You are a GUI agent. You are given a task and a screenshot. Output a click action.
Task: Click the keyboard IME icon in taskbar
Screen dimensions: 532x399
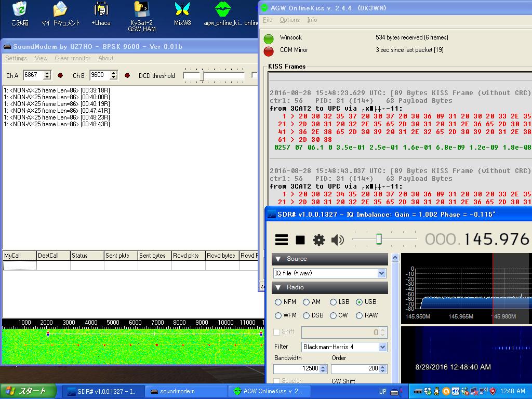[394, 392]
